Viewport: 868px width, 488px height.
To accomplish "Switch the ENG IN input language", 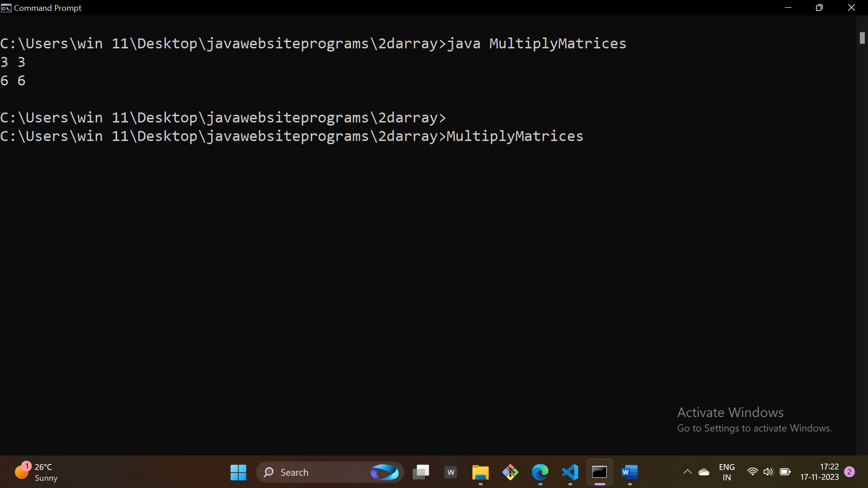I will pyautogui.click(x=726, y=472).
